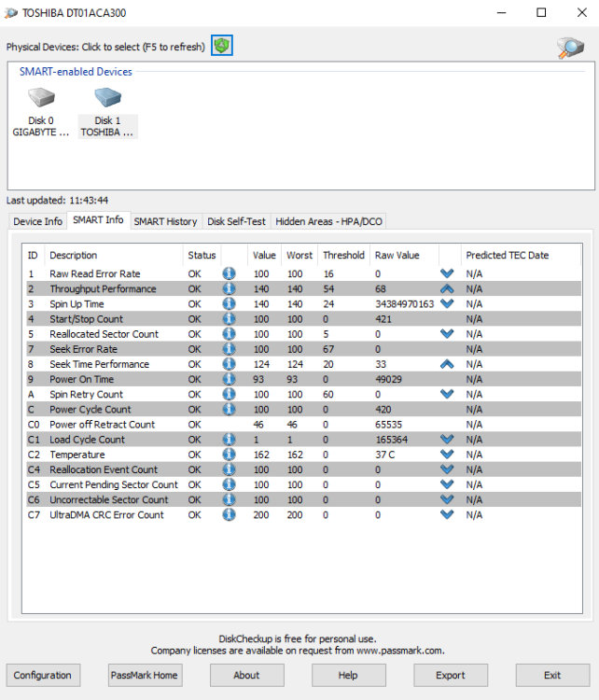
Task: Click Last updated: 11:43:44 text
Action: click(57, 201)
